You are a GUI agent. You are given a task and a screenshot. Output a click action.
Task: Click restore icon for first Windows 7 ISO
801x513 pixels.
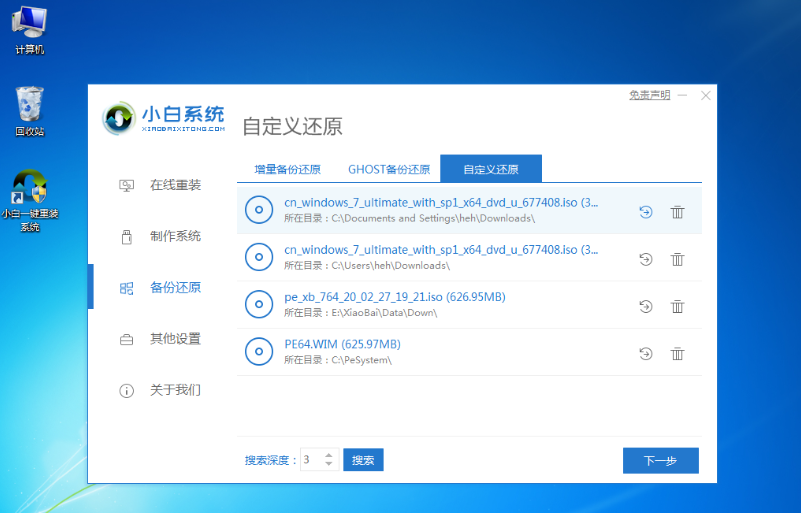click(x=646, y=211)
